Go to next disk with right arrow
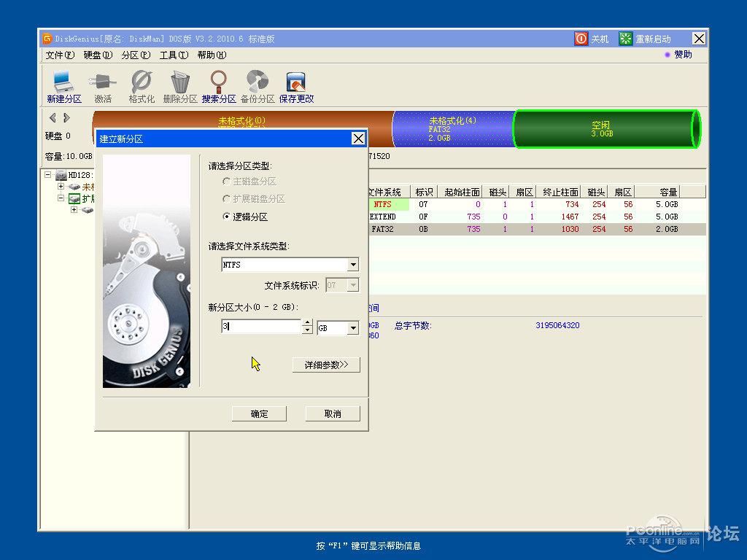 (x=66, y=117)
